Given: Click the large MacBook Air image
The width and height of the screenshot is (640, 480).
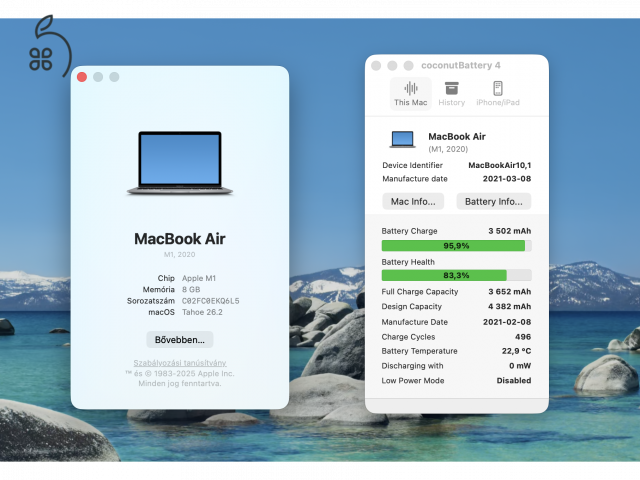Looking at the screenshot, I should tap(180, 163).
